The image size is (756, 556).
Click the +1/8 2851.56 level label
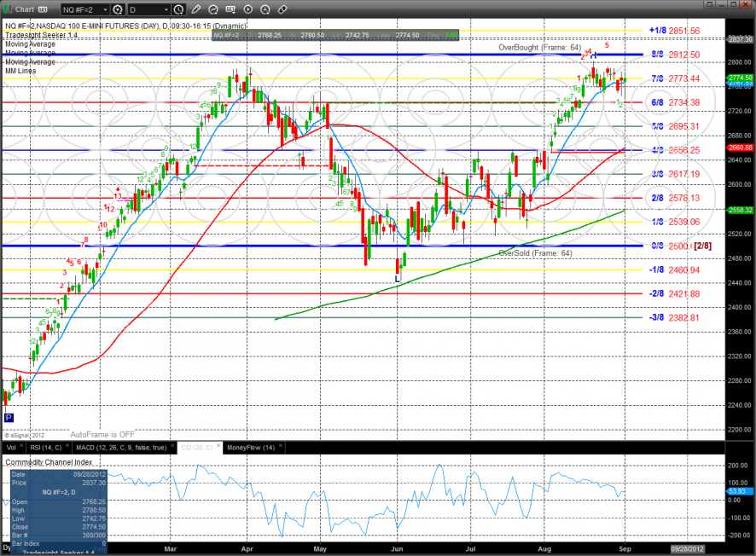[x=674, y=31]
